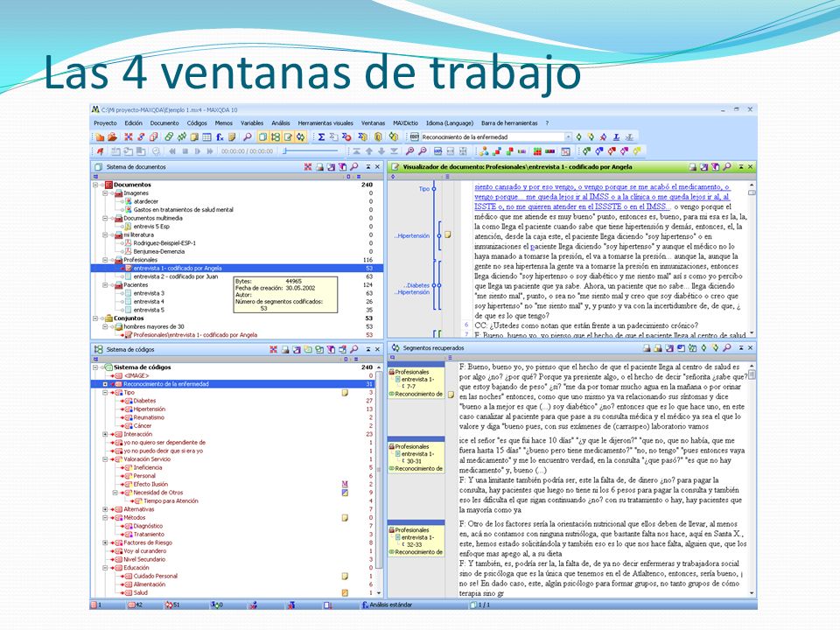Collapse the Valoración Servicio code
Image resolution: width=840 pixels, height=630 pixels.
pos(105,459)
